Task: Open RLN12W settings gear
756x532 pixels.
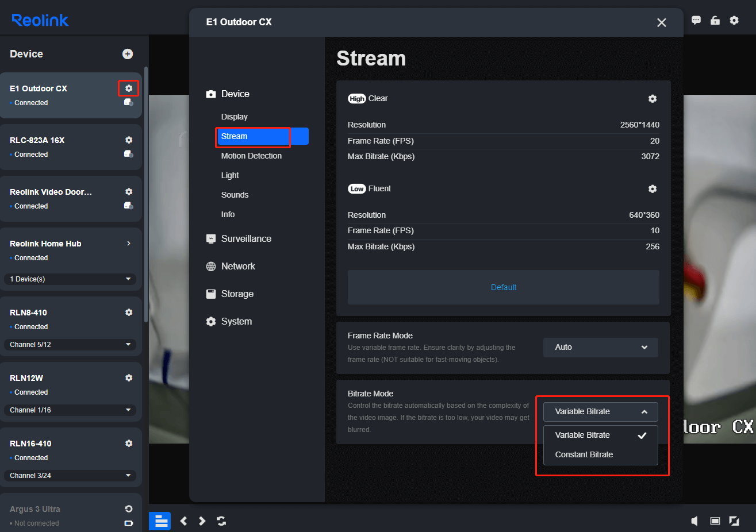Action: coord(129,377)
